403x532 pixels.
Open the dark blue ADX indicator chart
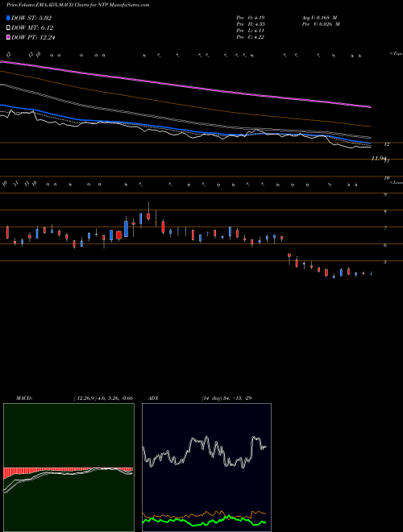(206, 468)
